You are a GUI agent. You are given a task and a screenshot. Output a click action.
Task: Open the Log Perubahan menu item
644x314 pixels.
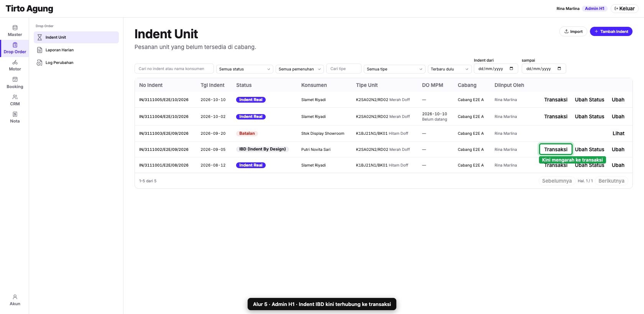[76, 62]
